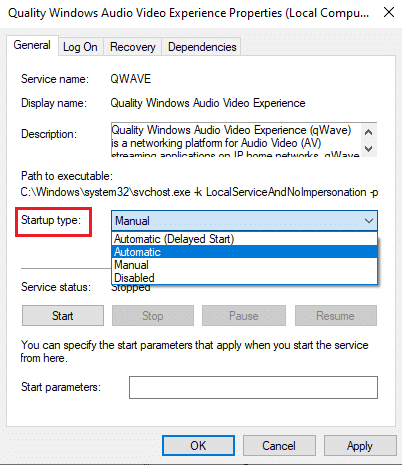The width and height of the screenshot is (402, 465).
Task: Cancel the properties dialog
Action: click(x=279, y=446)
